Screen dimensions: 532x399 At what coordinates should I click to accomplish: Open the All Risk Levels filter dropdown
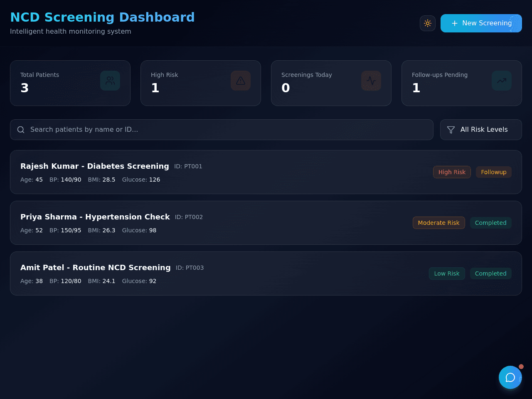tap(481, 130)
